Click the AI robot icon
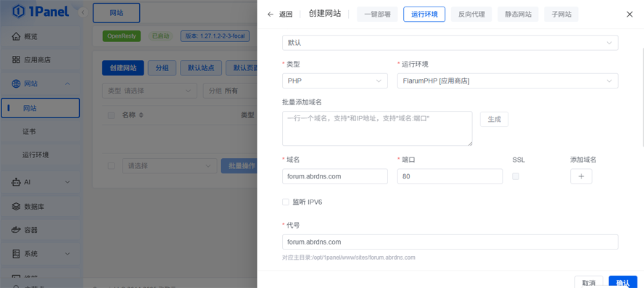The width and height of the screenshot is (644, 288). (x=16, y=182)
